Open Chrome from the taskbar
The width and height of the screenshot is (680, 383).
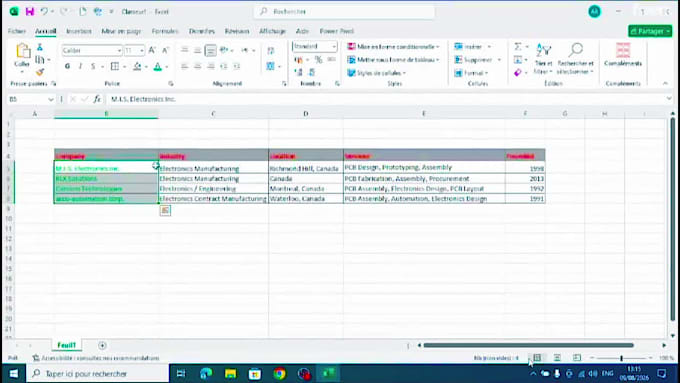(279, 373)
